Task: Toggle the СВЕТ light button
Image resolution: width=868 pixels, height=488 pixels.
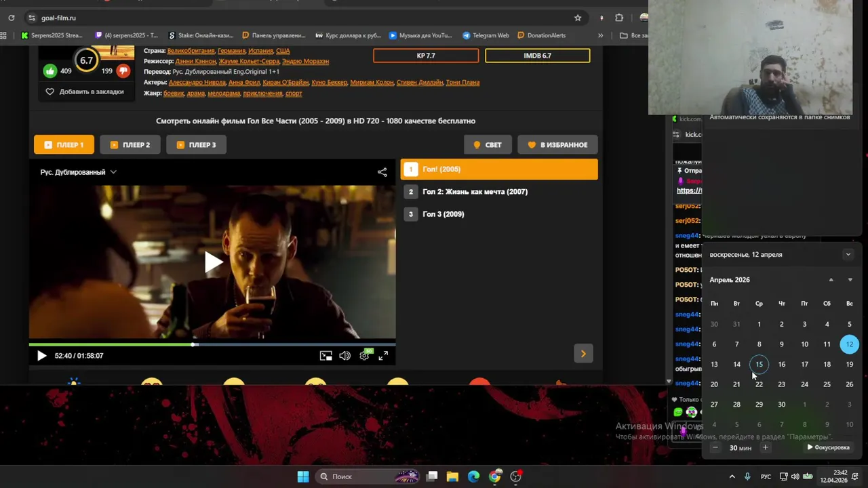Action: tap(488, 144)
